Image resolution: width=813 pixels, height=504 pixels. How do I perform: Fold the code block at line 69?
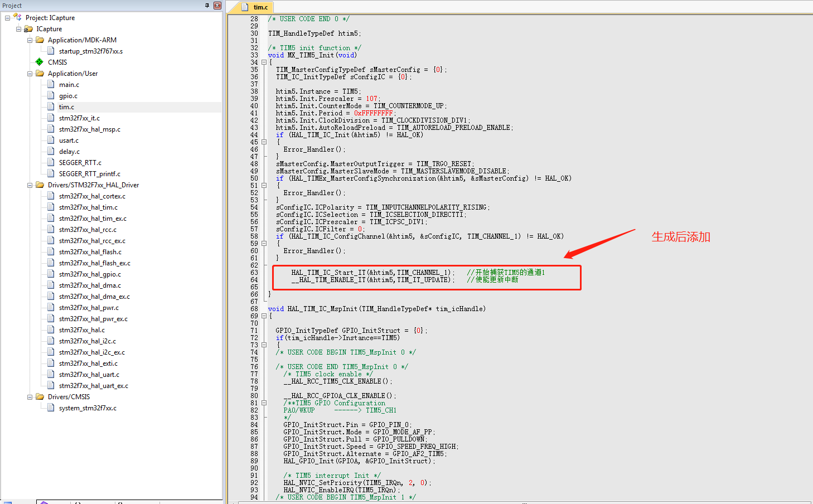[x=264, y=316]
